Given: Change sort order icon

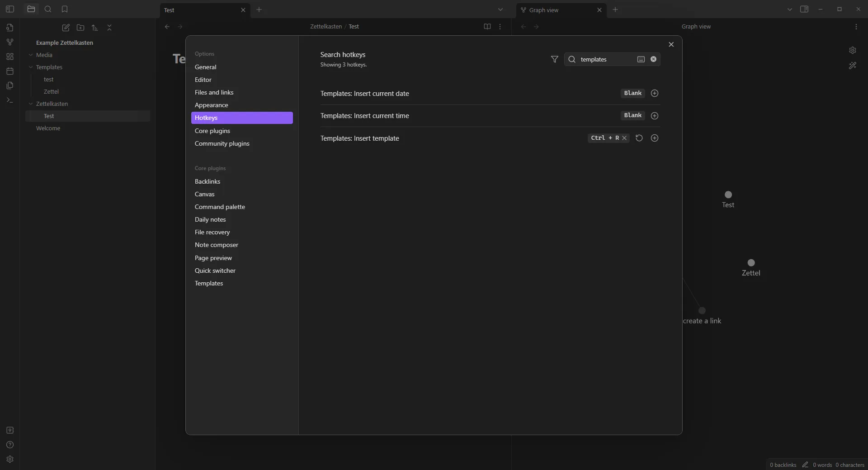Looking at the screenshot, I should point(95,28).
